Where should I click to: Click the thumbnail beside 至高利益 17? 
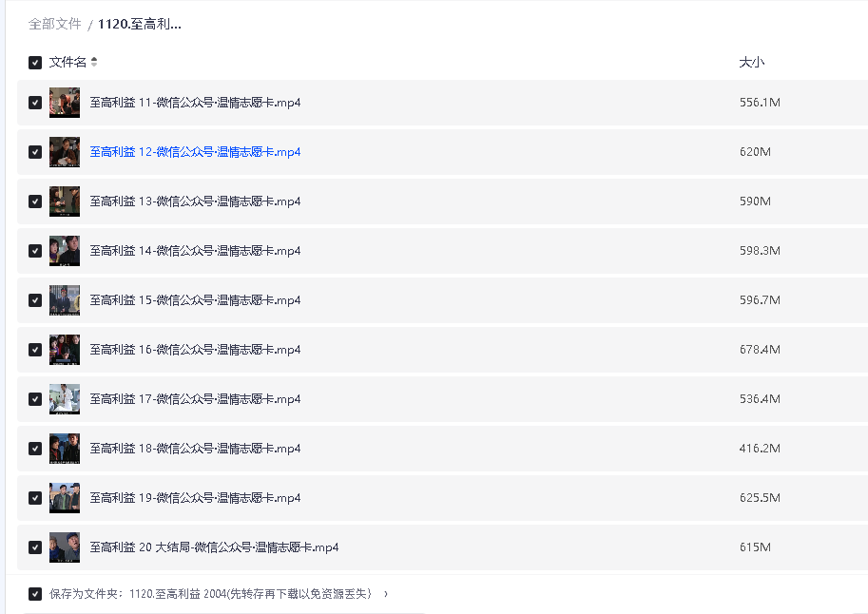click(x=64, y=398)
